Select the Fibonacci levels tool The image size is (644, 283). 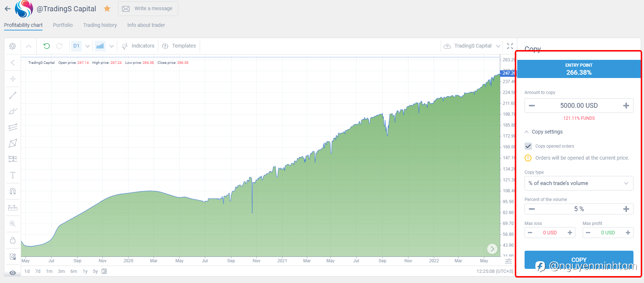(x=13, y=159)
